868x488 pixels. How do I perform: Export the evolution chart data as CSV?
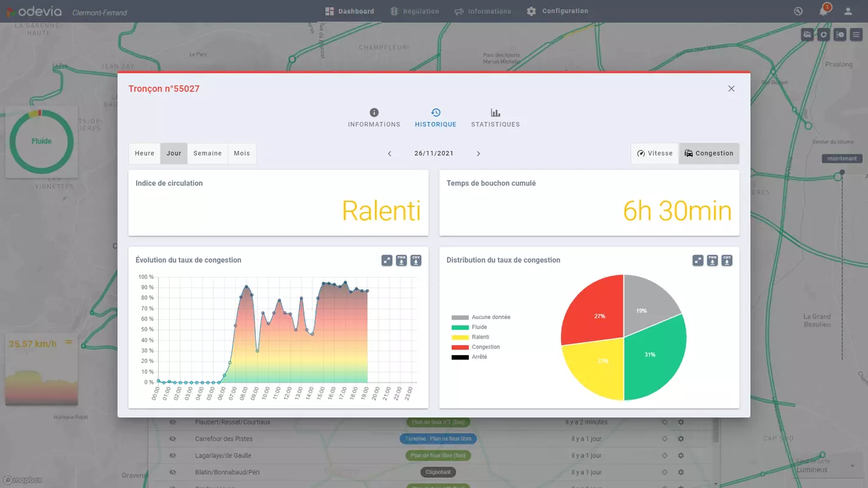(416, 260)
